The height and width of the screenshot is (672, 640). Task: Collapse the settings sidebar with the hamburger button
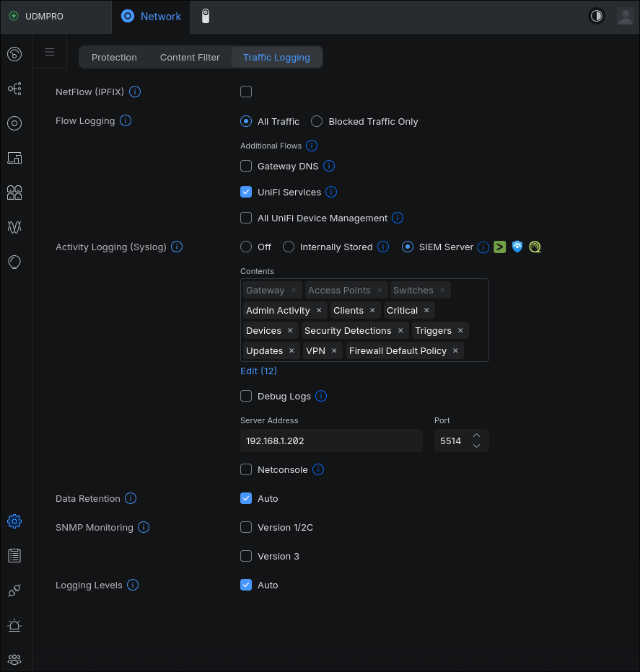coord(49,51)
